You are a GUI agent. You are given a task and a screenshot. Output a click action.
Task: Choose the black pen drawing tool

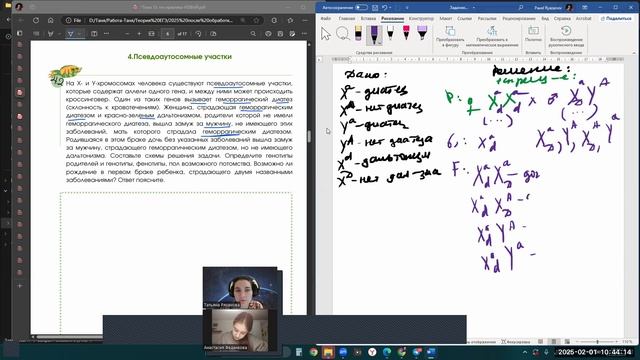[x=390, y=33]
